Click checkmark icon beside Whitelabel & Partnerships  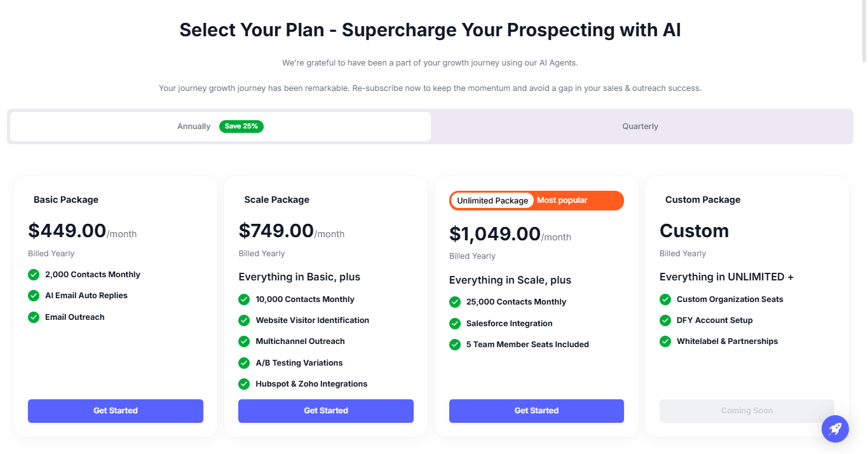(665, 341)
